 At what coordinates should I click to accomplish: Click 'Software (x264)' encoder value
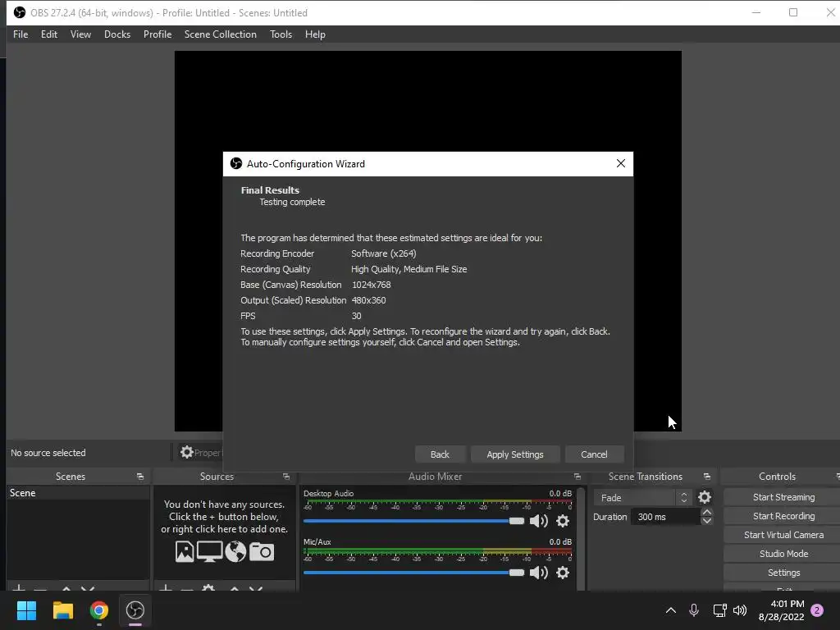(x=384, y=254)
